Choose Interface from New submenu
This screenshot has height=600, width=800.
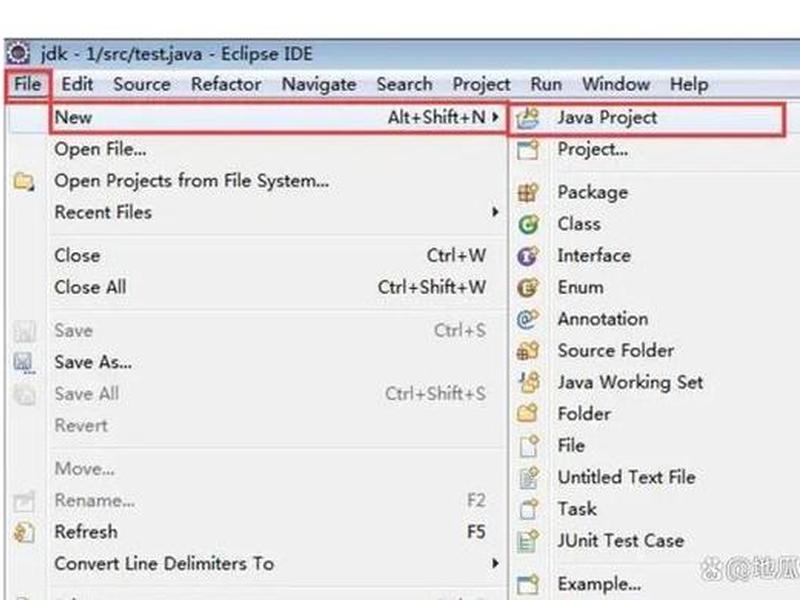tap(655, 256)
